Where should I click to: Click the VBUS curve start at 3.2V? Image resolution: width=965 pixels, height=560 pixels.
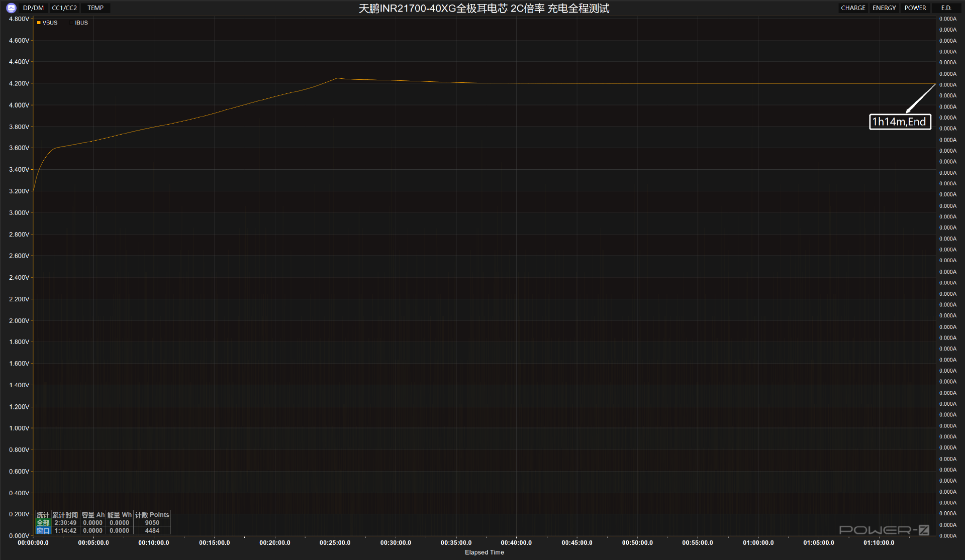[x=34, y=191]
